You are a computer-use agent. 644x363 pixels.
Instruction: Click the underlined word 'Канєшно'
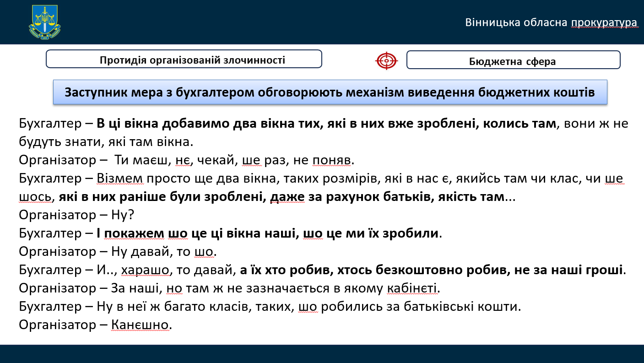click(140, 325)
